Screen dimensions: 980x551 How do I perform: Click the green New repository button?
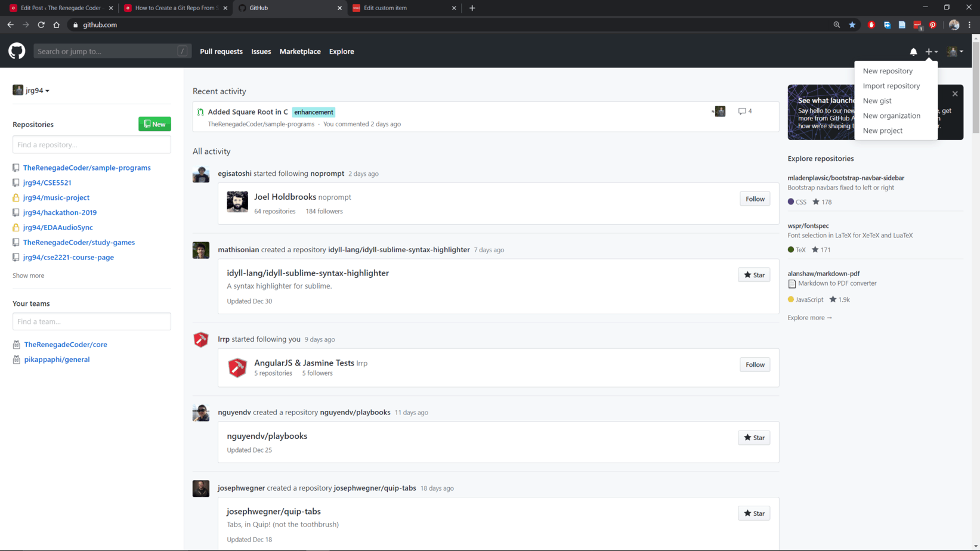(154, 123)
